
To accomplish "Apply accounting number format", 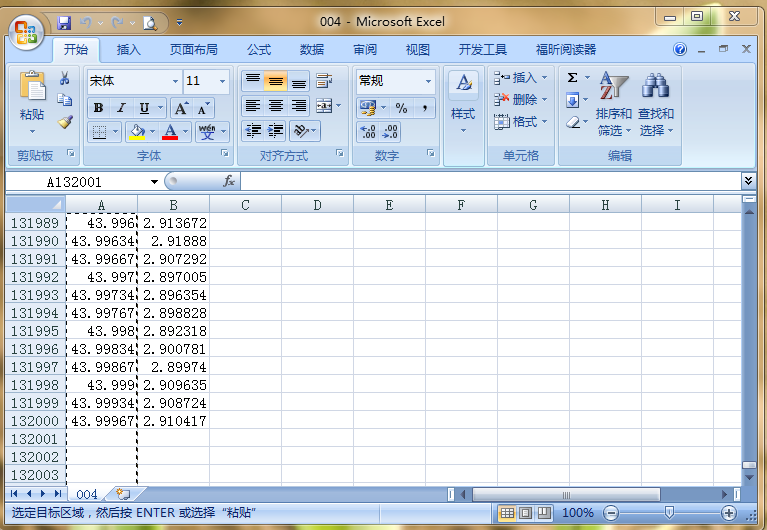I will 368,108.
